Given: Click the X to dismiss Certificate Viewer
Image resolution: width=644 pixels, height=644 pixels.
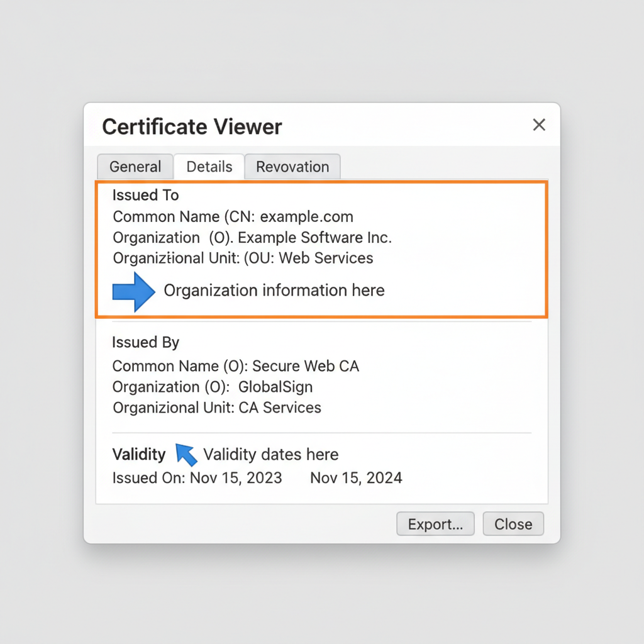Looking at the screenshot, I should tap(539, 125).
